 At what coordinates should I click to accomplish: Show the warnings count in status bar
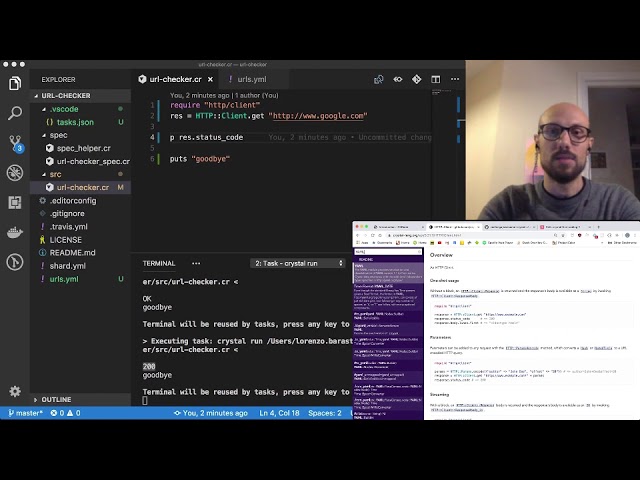(x=74, y=413)
